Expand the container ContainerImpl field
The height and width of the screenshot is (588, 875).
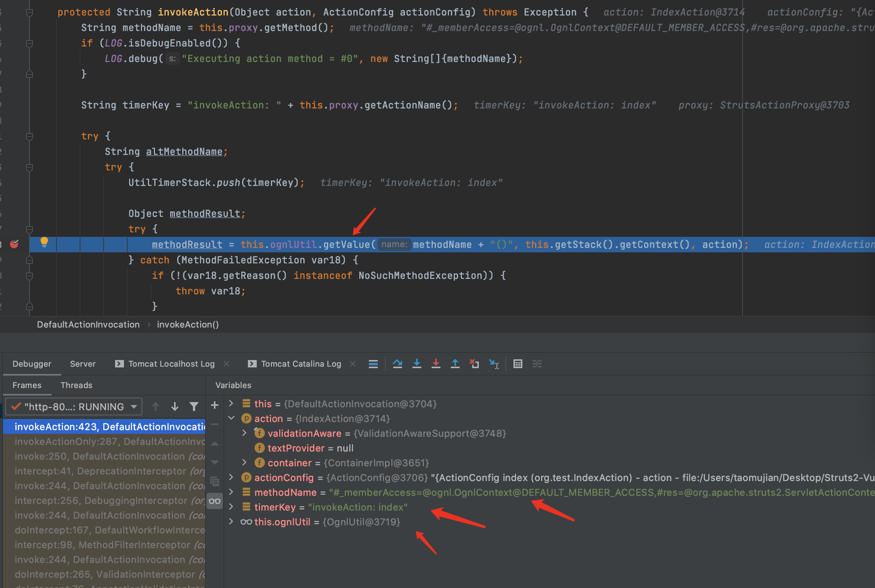tap(244, 462)
